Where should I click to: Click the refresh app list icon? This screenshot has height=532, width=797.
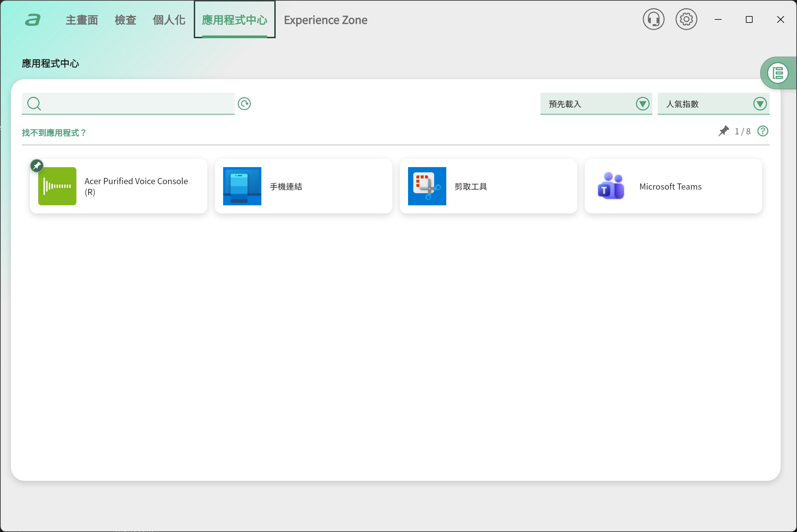point(244,104)
